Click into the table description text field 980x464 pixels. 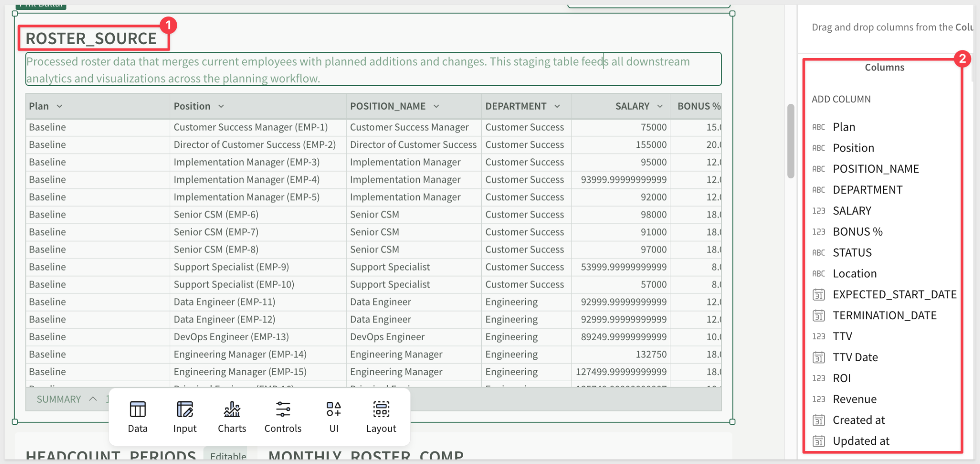(x=373, y=69)
